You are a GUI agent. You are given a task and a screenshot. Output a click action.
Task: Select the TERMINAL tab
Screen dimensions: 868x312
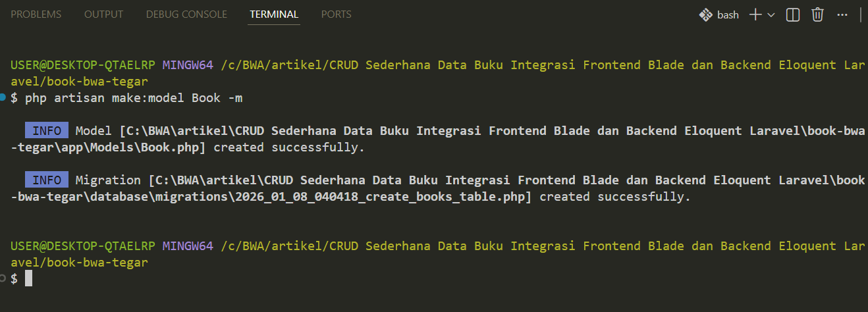click(274, 14)
